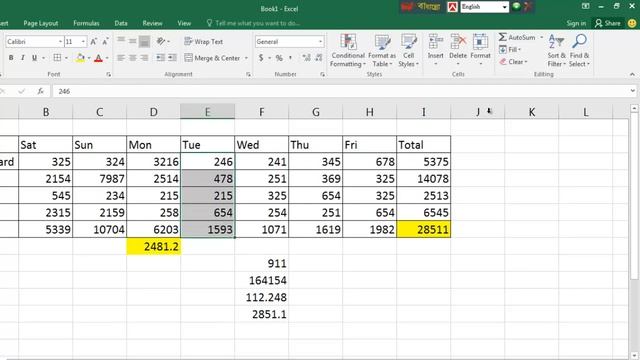Click the Increase Font Size icon
640x360 pixels.
[93, 42]
